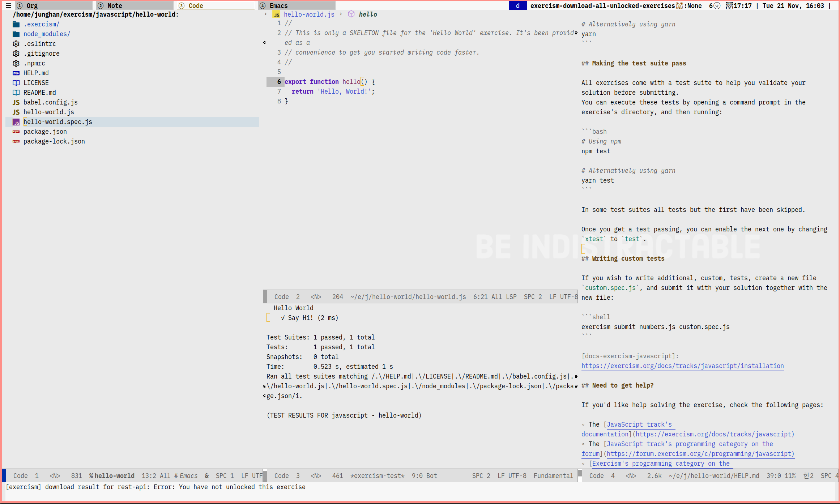The width and height of the screenshot is (840, 504).
Task: Click the bear icon in the top bar
Action: [679, 5]
